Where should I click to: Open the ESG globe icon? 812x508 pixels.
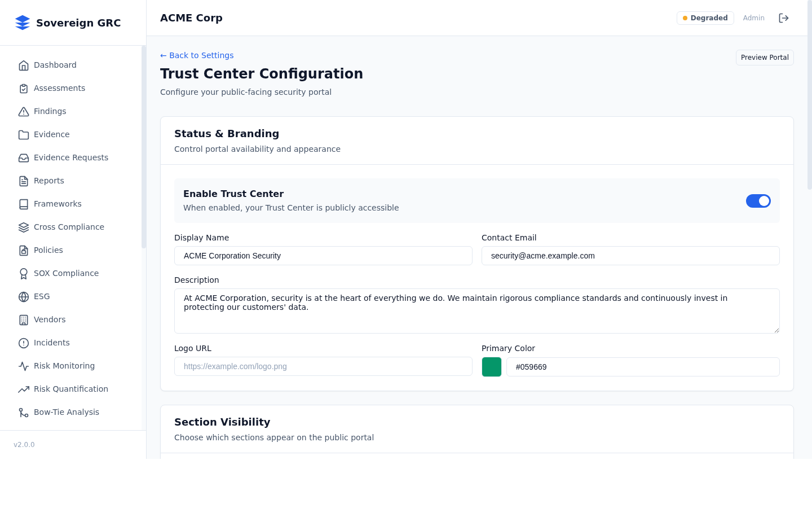23,296
